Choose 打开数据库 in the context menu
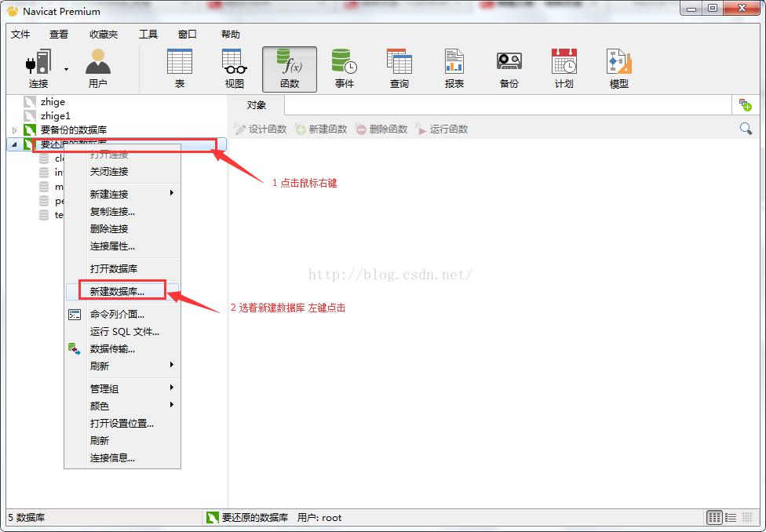Viewport: 766px width, 532px height. click(x=122, y=268)
